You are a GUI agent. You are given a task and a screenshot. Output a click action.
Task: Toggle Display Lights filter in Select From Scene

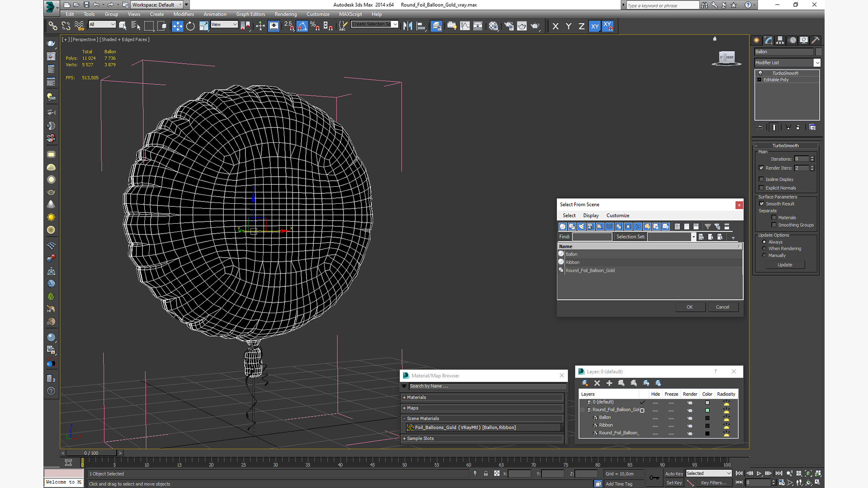(581, 226)
